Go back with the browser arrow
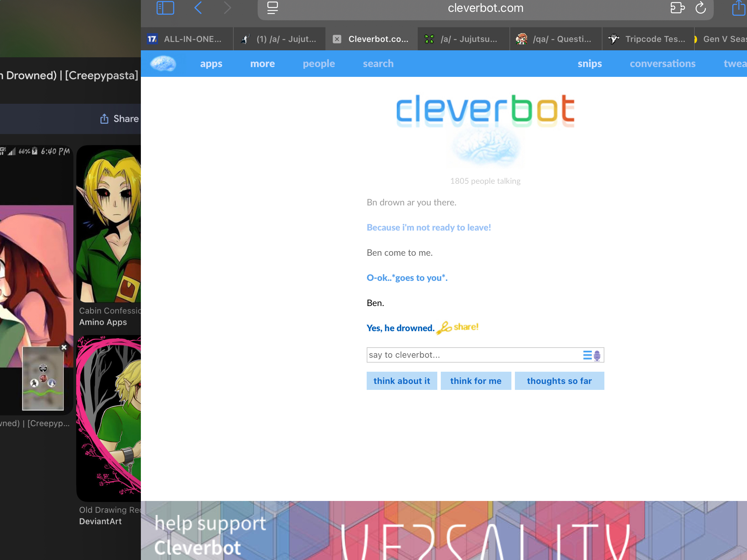This screenshot has width=747, height=560. point(198,8)
